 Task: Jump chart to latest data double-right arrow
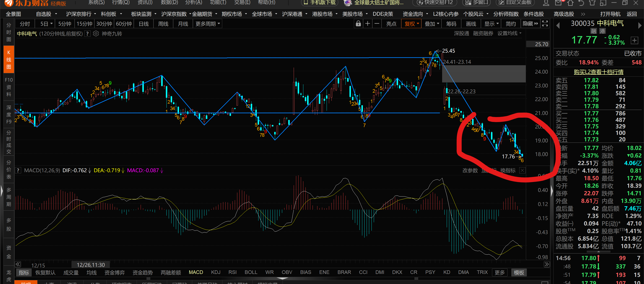click(547, 264)
